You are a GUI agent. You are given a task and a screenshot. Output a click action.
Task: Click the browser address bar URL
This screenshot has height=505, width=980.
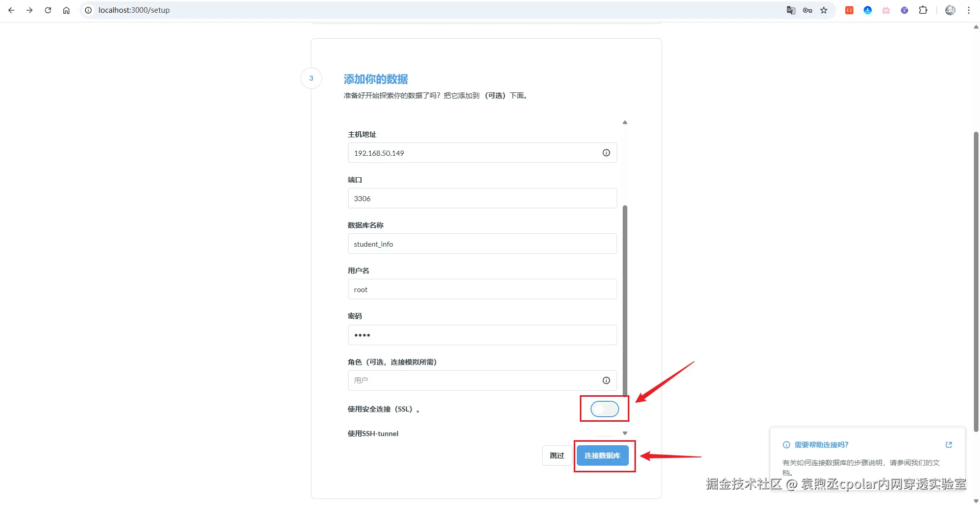(134, 10)
